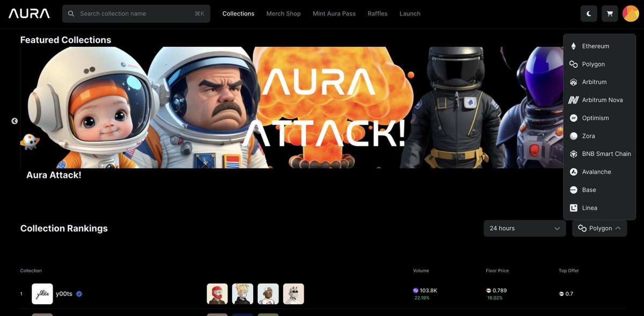644x316 pixels.
Task: Click y00ts volume value 103.8K
Action: 428,290
